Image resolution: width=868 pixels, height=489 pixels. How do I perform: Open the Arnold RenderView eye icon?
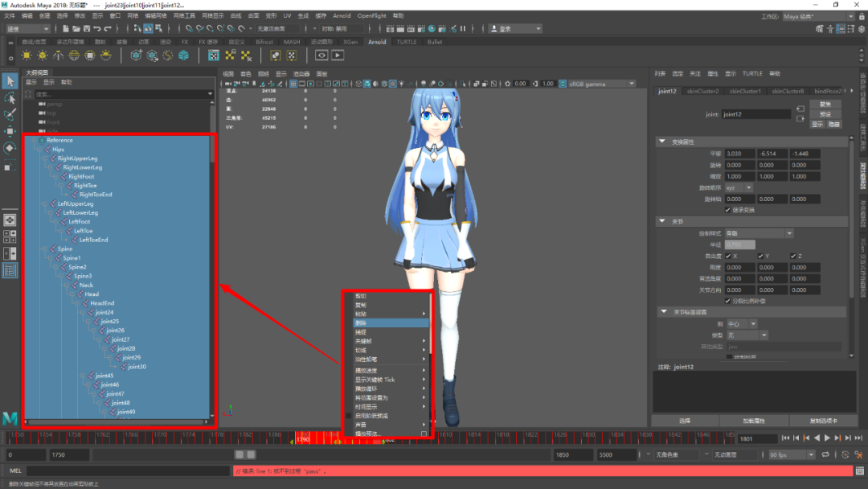pyautogui.click(x=321, y=55)
